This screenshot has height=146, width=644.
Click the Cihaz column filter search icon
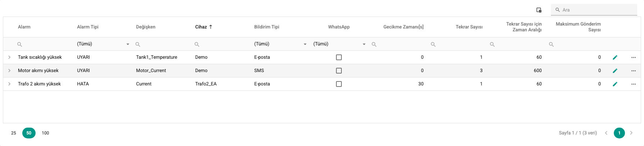coord(197,44)
